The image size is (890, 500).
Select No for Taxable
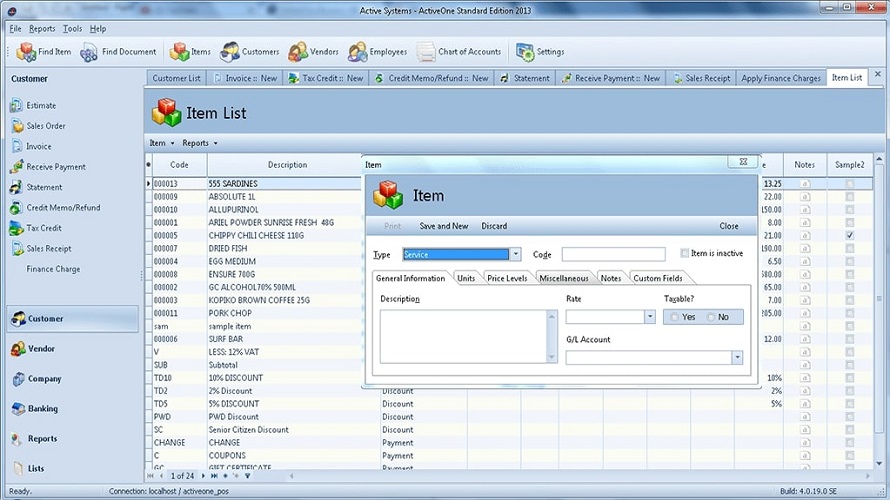pos(711,317)
